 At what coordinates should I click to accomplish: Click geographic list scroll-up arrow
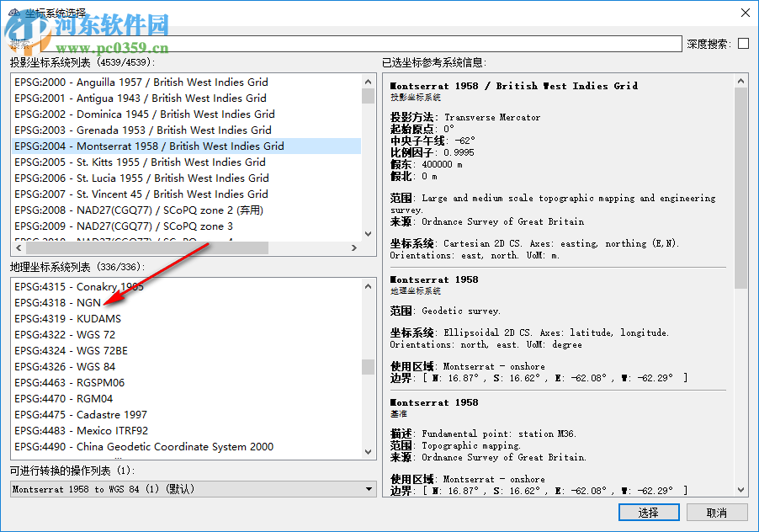368,286
